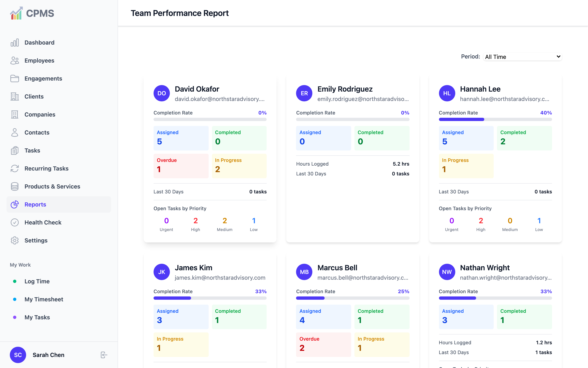The image size is (588, 368).
Task: Open the Settings menu item
Action: (59, 241)
